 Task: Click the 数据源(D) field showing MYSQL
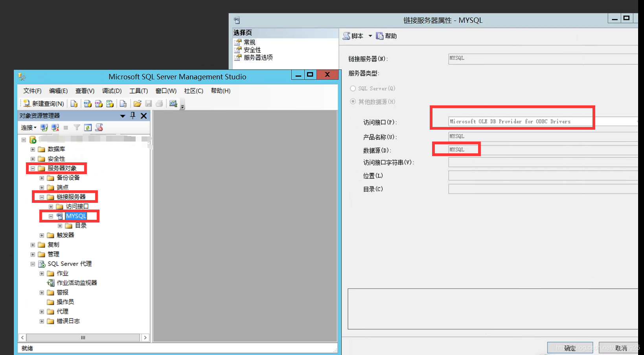click(543, 150)
